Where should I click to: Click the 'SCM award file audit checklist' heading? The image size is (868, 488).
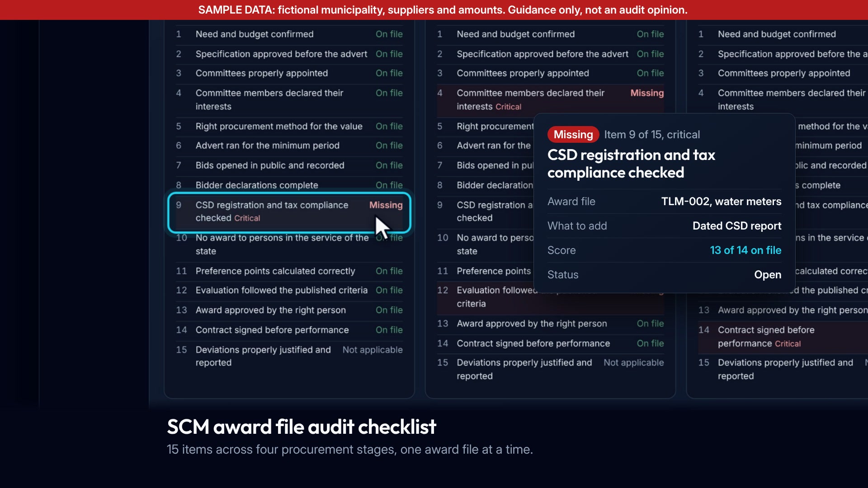coord(302,427)
